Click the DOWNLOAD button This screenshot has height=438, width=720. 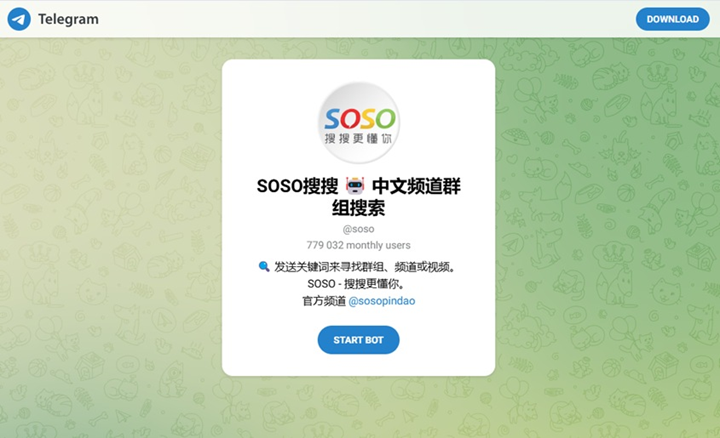(x=672, y=19)
